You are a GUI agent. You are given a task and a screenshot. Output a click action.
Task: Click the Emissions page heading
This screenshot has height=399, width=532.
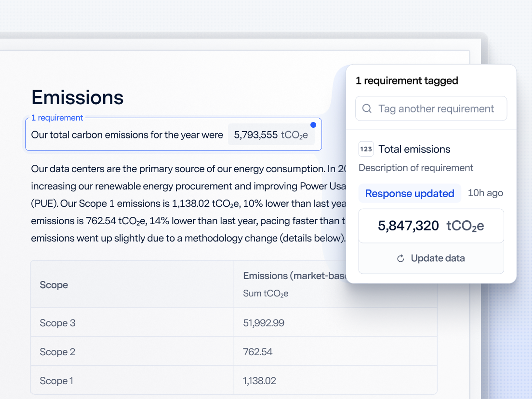[77, 97]
